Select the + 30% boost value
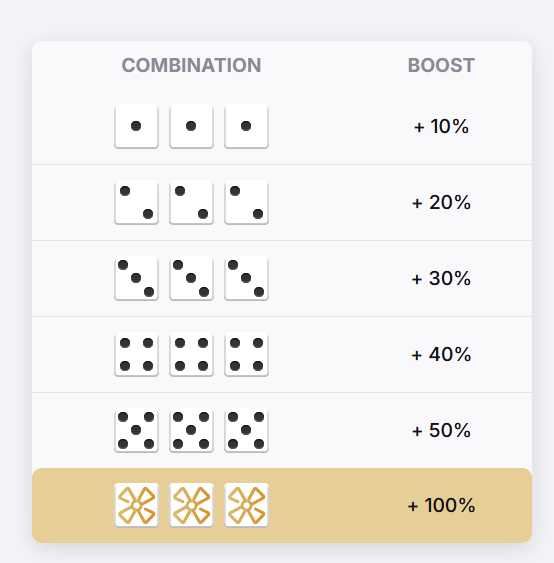This screenshot has height=563, width=554. (x=441, y=278)
